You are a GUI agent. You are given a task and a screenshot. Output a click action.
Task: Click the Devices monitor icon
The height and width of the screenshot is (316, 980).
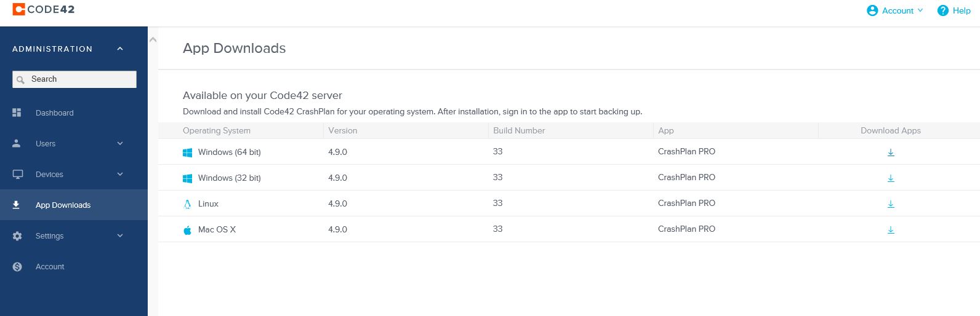tap(18, 174)
